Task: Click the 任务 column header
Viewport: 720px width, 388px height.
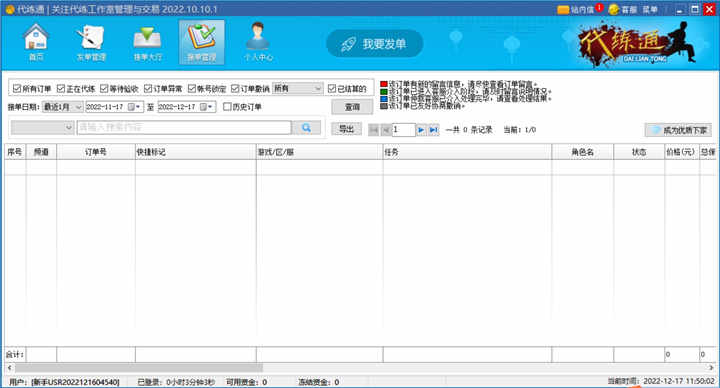Action: (467, 152)
